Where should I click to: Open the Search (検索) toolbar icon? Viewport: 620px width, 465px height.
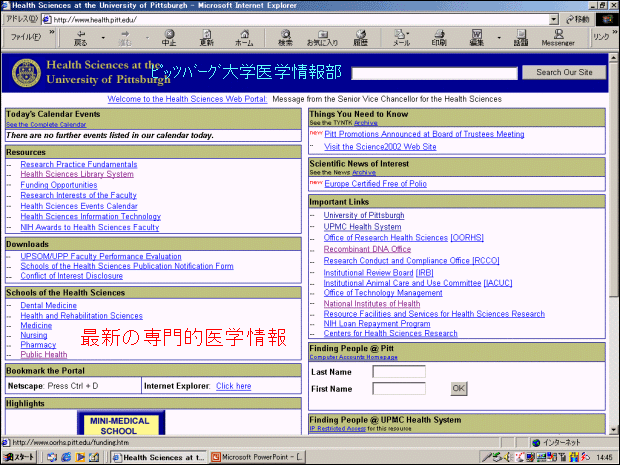[286, 37]
